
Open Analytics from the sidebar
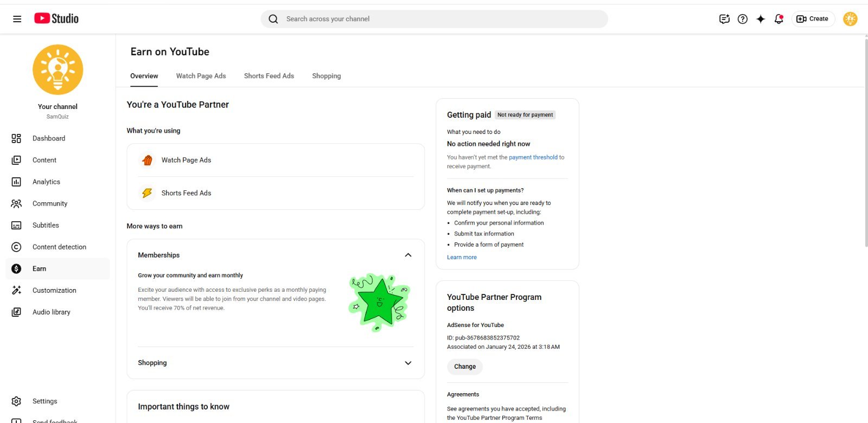pyautogui.click(x=58, y=182)
